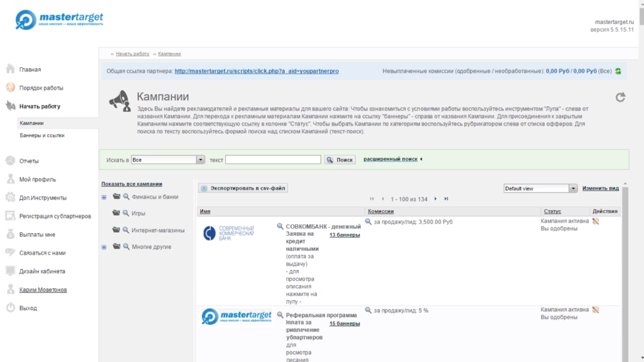Click the magnifier beside Реферальная программа
The image size is (644, 362).
280,315
